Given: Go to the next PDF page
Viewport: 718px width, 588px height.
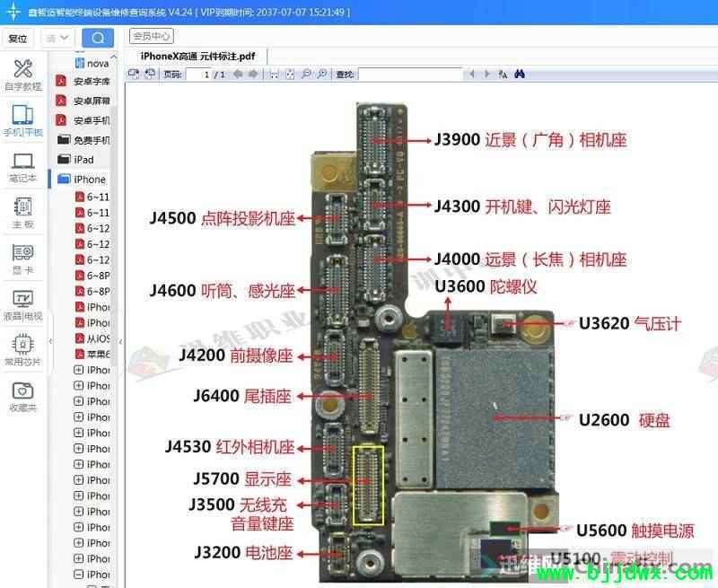Looking at the screenshot, I should tap(253, 74).
